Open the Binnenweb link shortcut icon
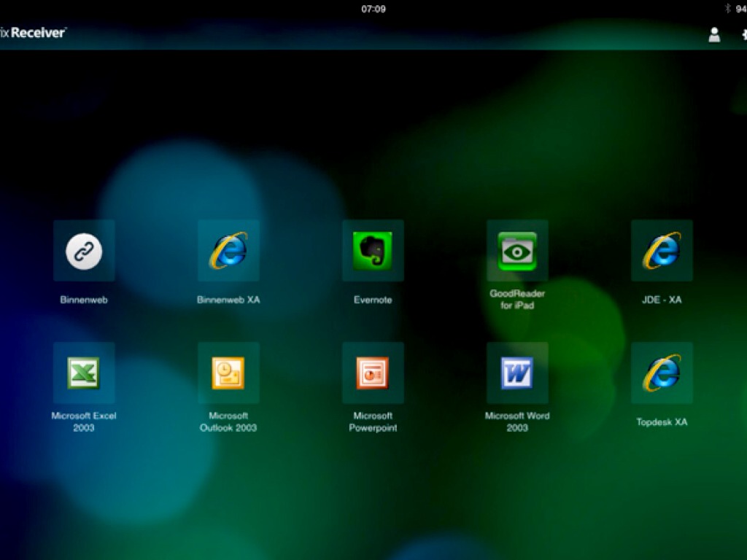Viewport: 747px width, 560px height. coord(84,251)
